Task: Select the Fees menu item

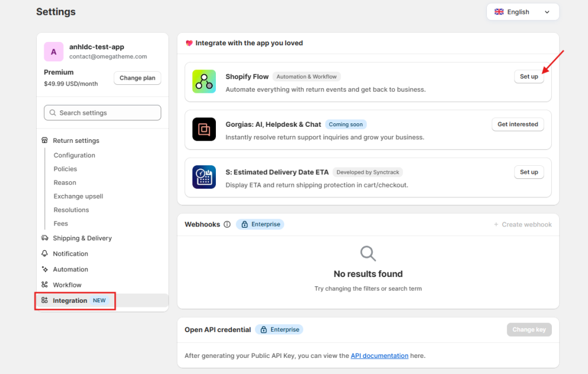Action: pyautogui.click(x=60, y=223)
